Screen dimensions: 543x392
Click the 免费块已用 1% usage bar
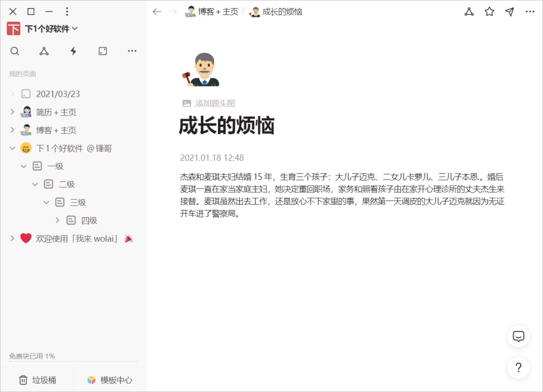pyautogui.click(x=34, y=355)
